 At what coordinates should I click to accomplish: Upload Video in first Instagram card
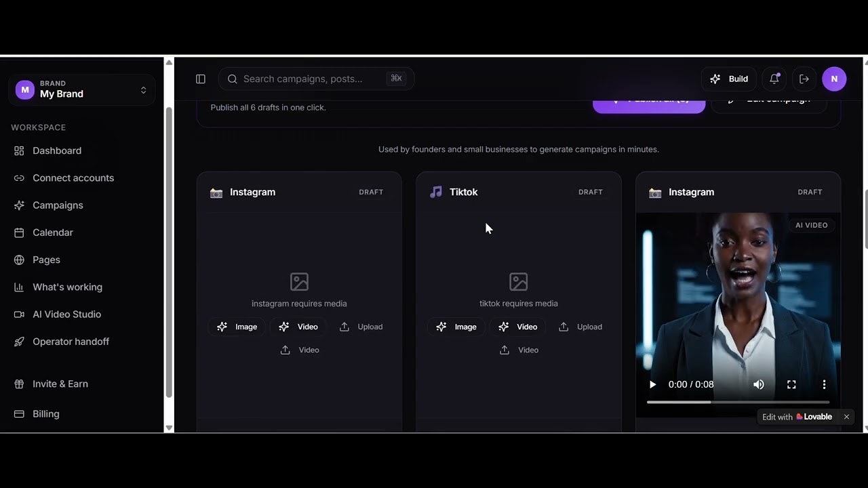pyautogui.click(x=299, y=350)
